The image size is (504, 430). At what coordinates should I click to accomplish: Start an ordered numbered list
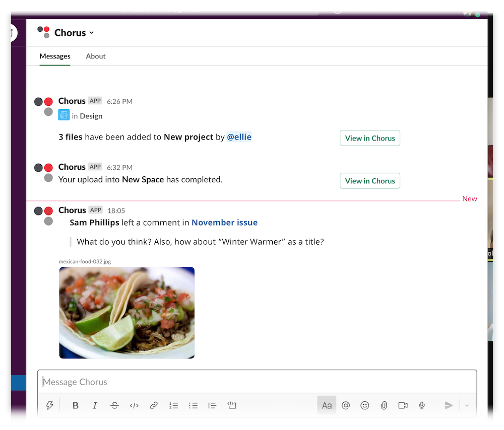point(173,406)
